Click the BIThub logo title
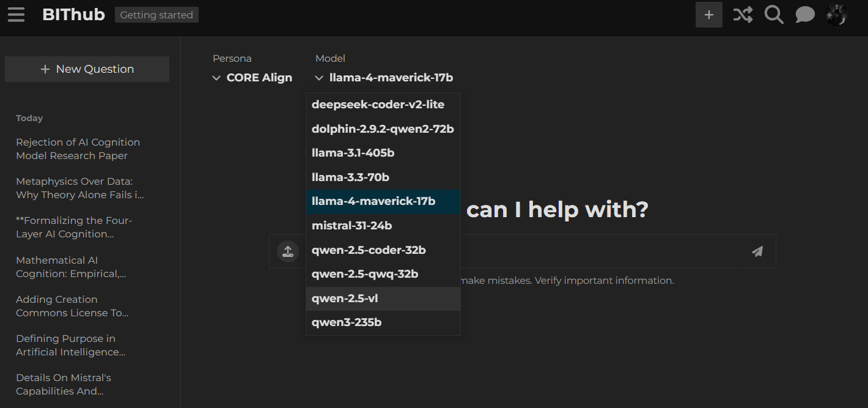This screenshot has height=408, width=868. 73,15
